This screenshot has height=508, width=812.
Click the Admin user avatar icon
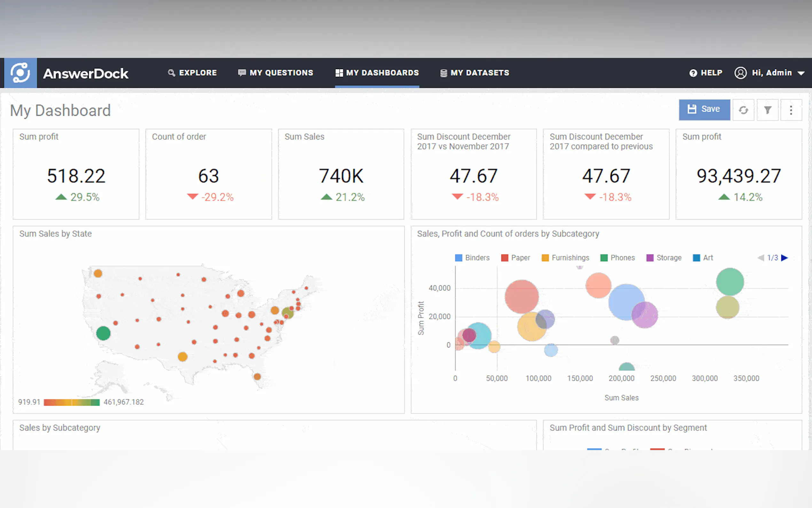(x=740, y=73)
